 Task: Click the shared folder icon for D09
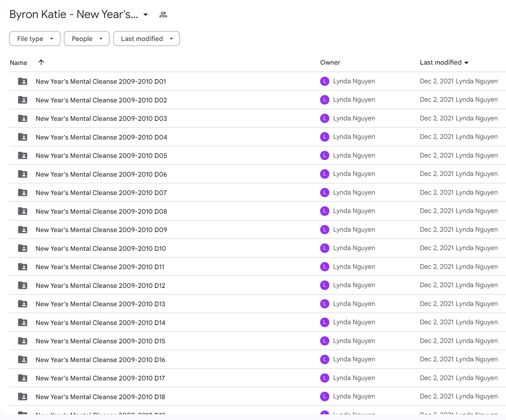[x=23, y=230]
